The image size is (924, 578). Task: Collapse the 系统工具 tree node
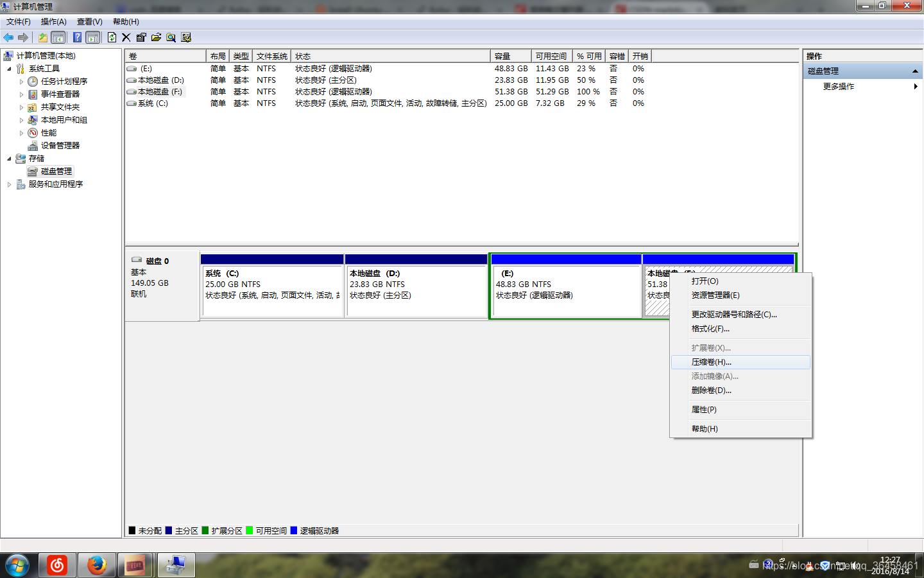tap(9, 69)
